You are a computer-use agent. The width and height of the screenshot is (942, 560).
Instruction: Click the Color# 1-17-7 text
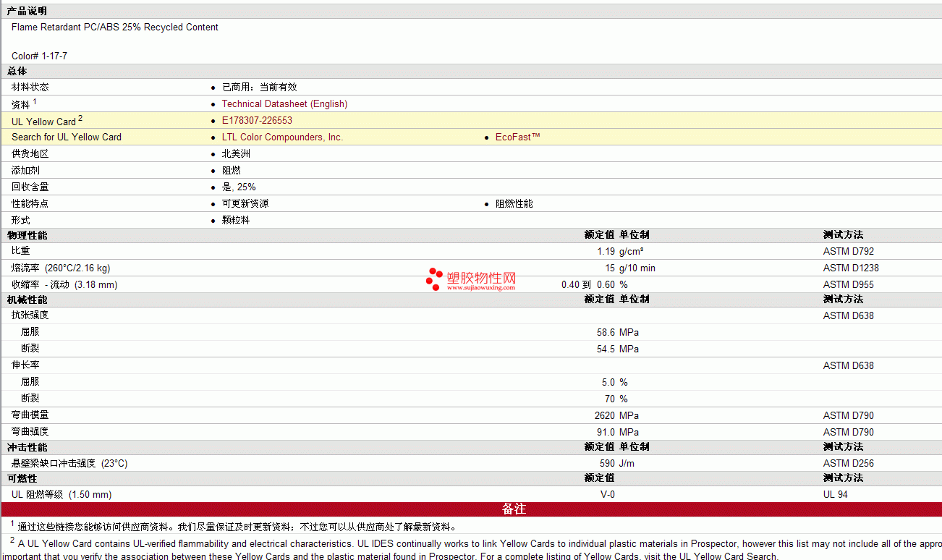(39, 56)
